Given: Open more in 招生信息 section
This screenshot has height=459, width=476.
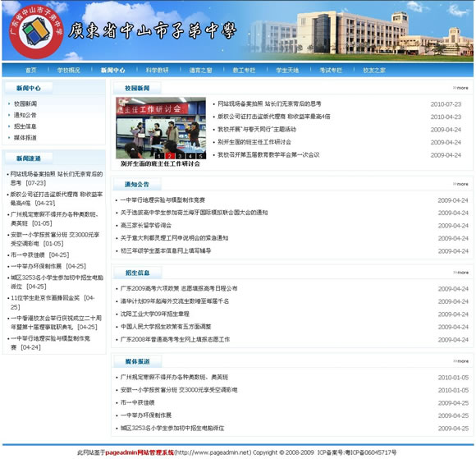Looking at the screenshot, I should click(x=460, y=273).
